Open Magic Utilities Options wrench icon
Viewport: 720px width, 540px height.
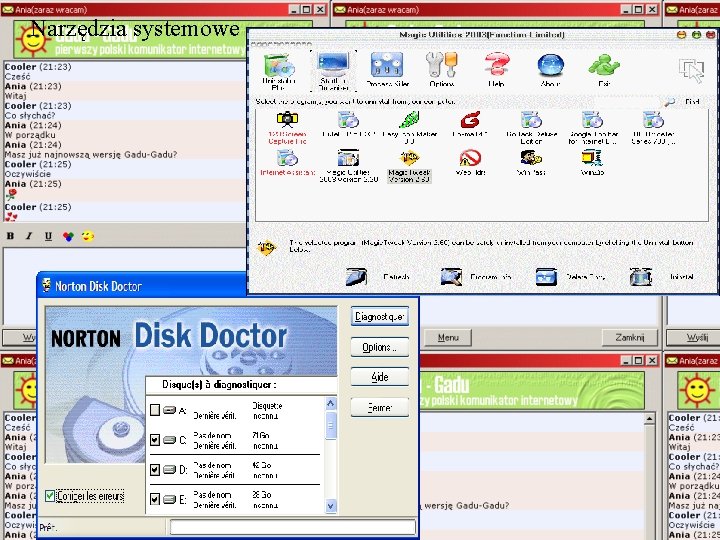point(442,70)
